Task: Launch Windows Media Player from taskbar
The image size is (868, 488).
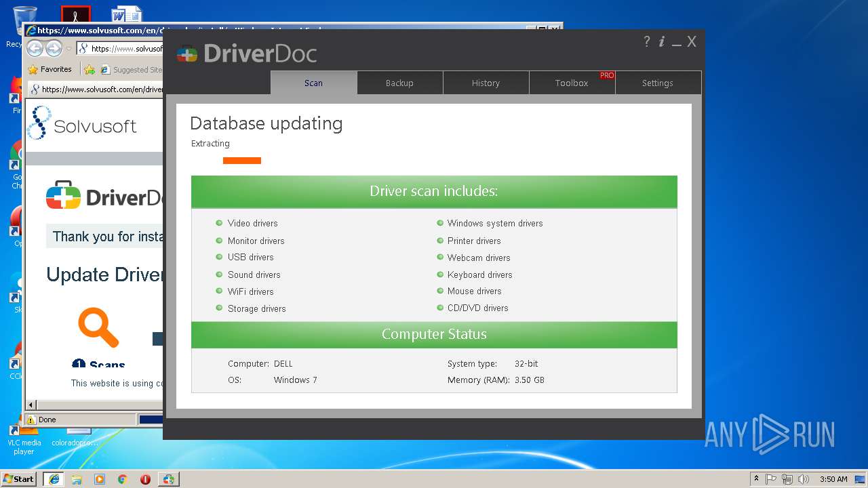Action: (x=100, y=479)
